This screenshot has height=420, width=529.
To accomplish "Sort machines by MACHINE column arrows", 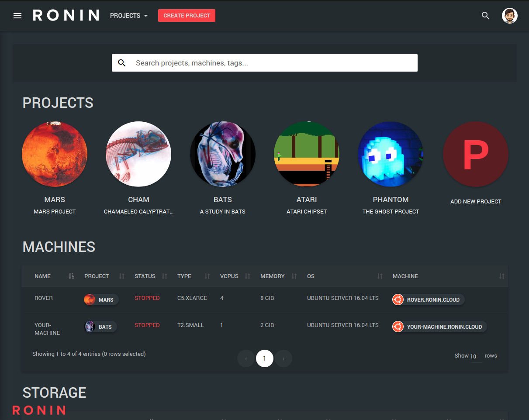I will (x=502, y=276).
